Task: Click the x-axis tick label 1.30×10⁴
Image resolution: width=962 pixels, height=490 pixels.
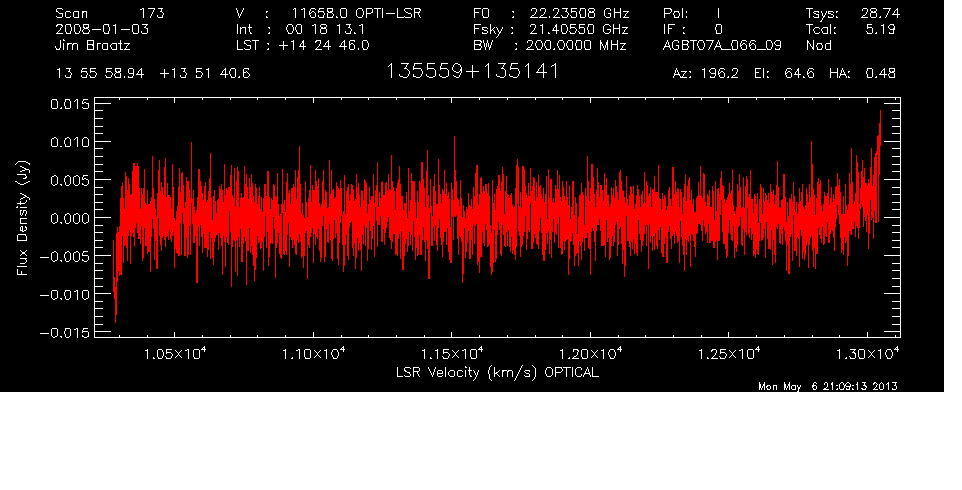Action: coord(867,353)
